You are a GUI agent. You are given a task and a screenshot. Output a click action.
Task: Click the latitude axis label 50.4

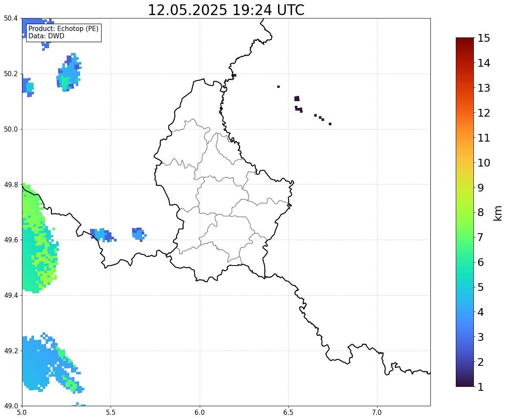(11, 19)
